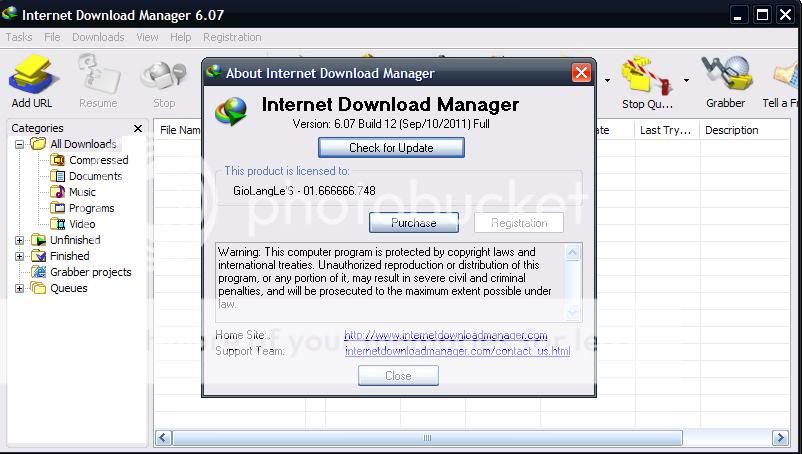Open the Downloads menu

98,37
